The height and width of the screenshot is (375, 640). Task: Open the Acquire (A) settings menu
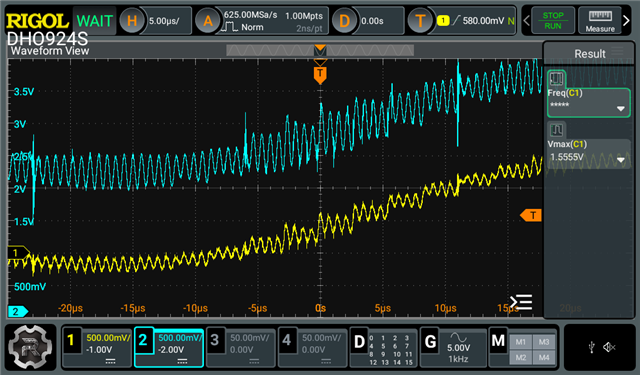(208, 20)
